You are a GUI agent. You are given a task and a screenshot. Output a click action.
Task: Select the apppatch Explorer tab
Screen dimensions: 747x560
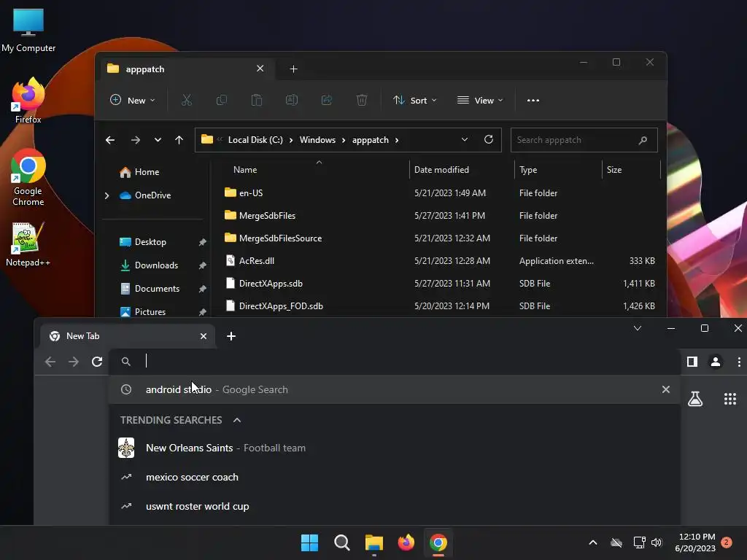(x=186, y=69)
